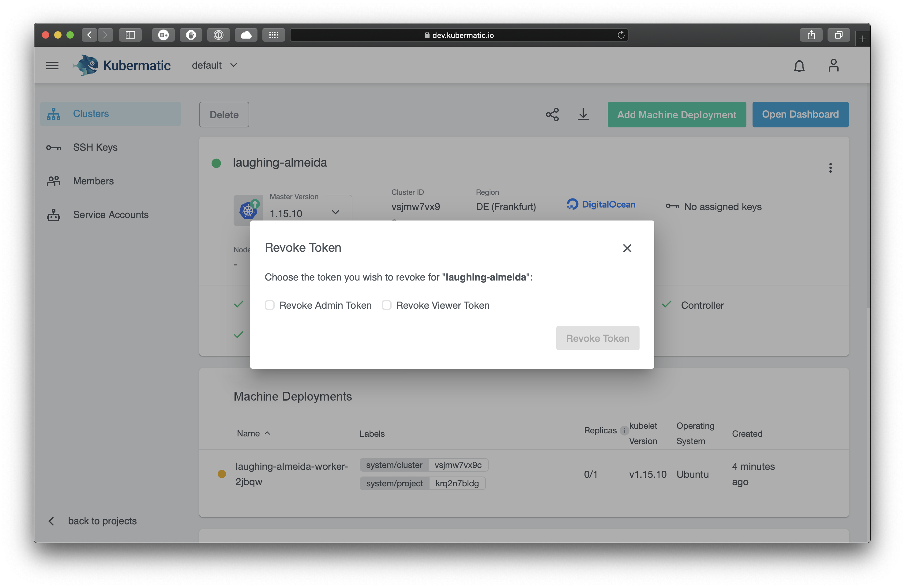Open the notifications bell
The height and width of the screenshot is (588, 905).
point(799,66)
